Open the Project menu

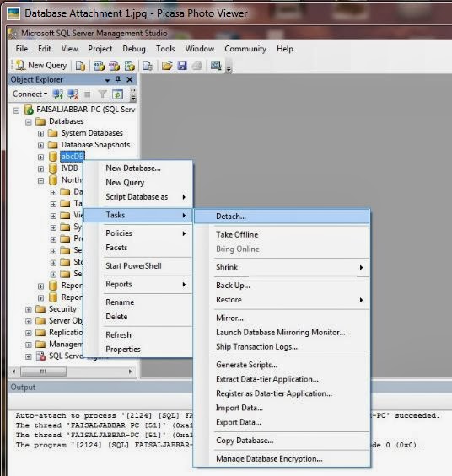tap(100, 49)
